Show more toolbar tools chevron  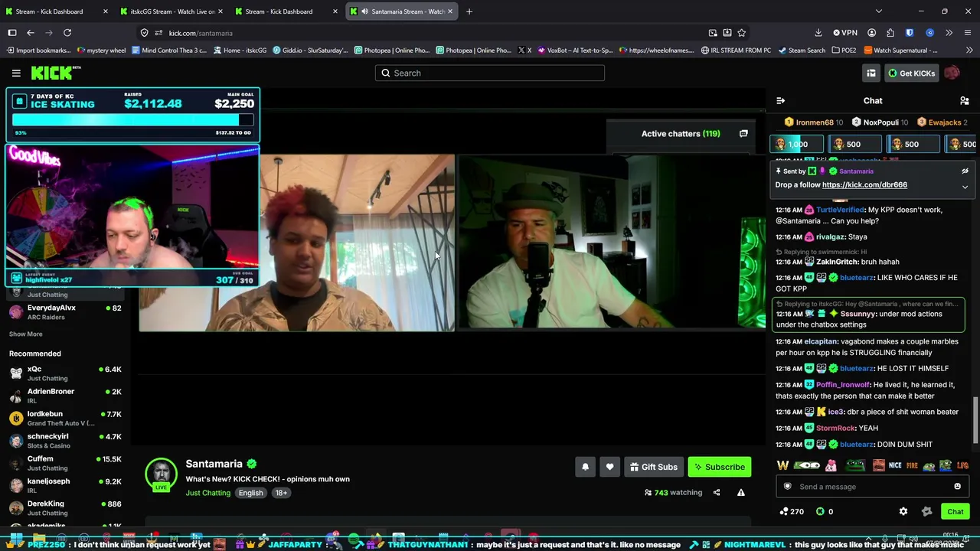pyautogui.click(x=949, y=33)
